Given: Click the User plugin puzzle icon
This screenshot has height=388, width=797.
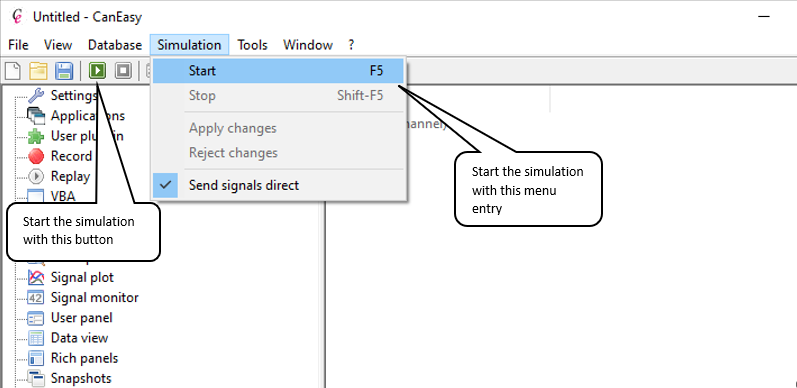Looking at the screenshot, I should [36, 136].
